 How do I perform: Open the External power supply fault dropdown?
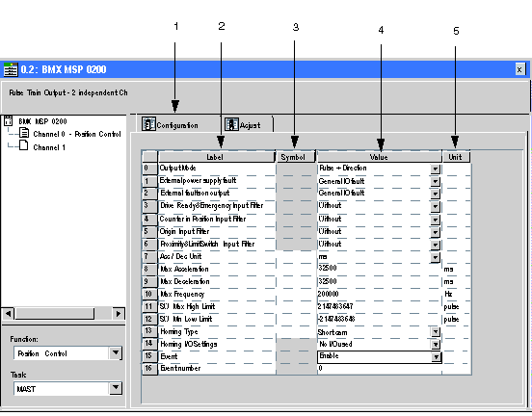tap(435, 181)
